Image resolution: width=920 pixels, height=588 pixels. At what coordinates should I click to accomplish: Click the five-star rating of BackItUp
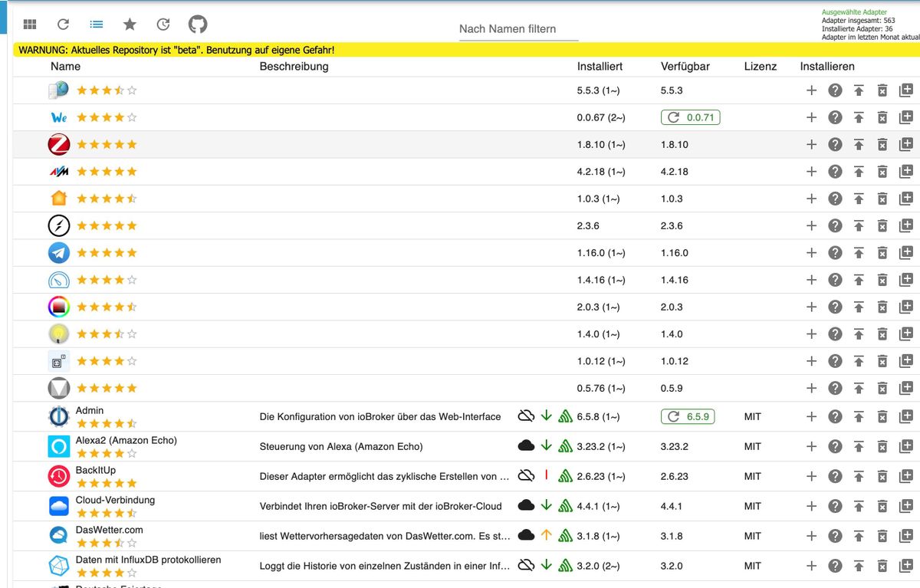coord(107,483)
